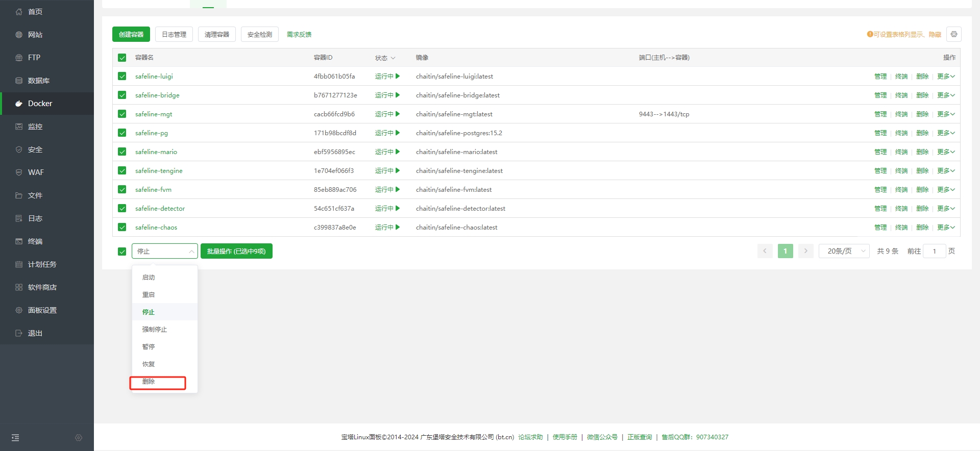
Task: Uncheck the select-all header checkbox
Action: 122,58
